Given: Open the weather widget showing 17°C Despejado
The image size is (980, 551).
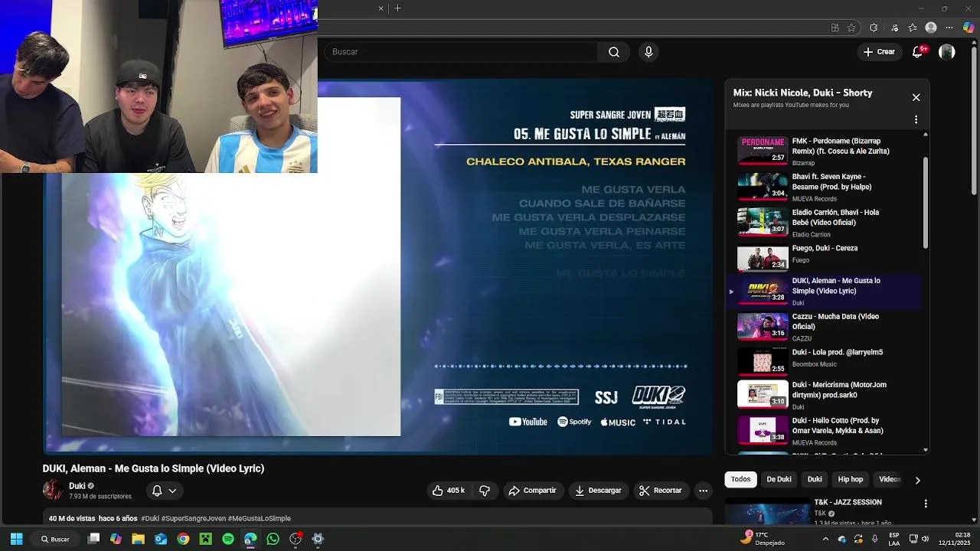Looking at the screenshot, I should click(x=764, y=539).
